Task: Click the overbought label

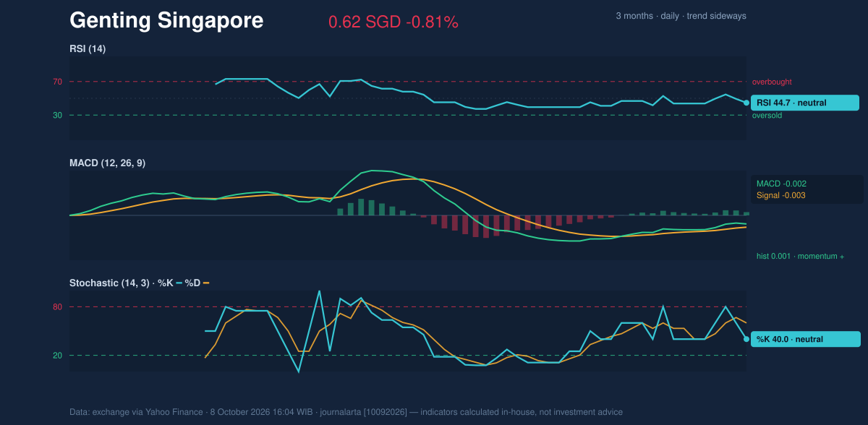Action: [x=773, y=82]
